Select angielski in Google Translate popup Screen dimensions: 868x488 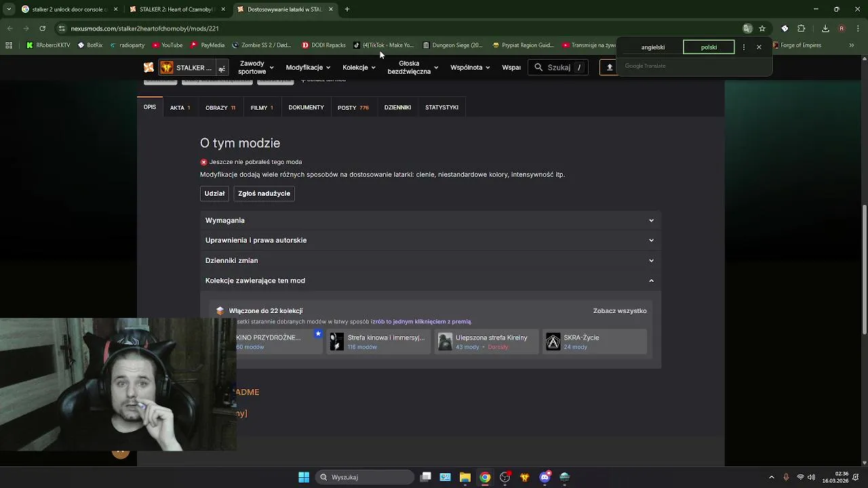click(x=653, y=47)
